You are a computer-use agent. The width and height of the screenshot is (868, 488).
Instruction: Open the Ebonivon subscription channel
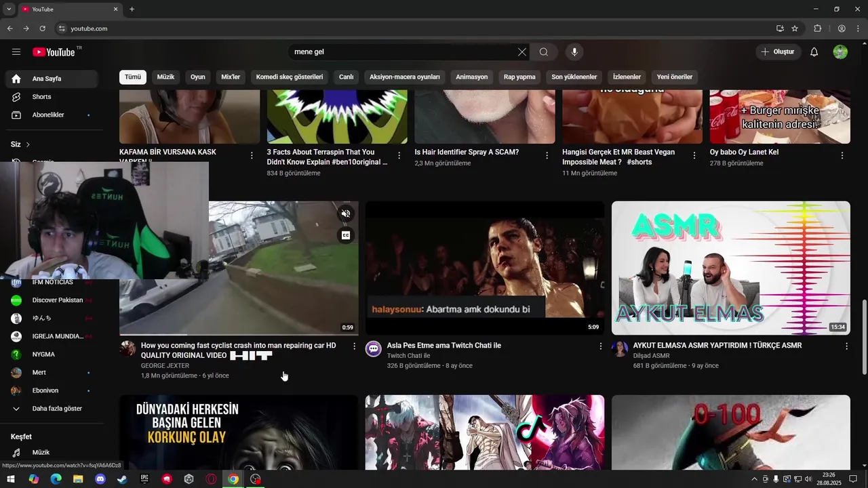pyautogui.click(x=52, y=391)
